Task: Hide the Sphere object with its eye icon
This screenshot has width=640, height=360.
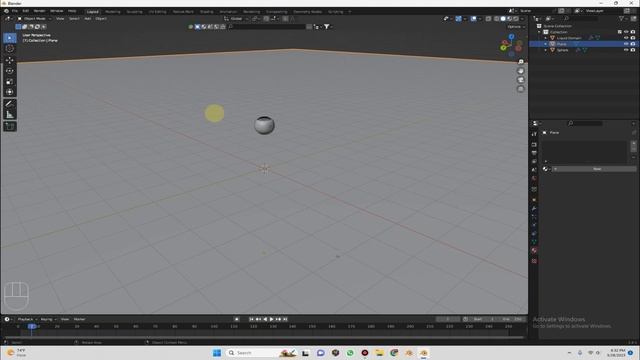Action: click(626, 50)
